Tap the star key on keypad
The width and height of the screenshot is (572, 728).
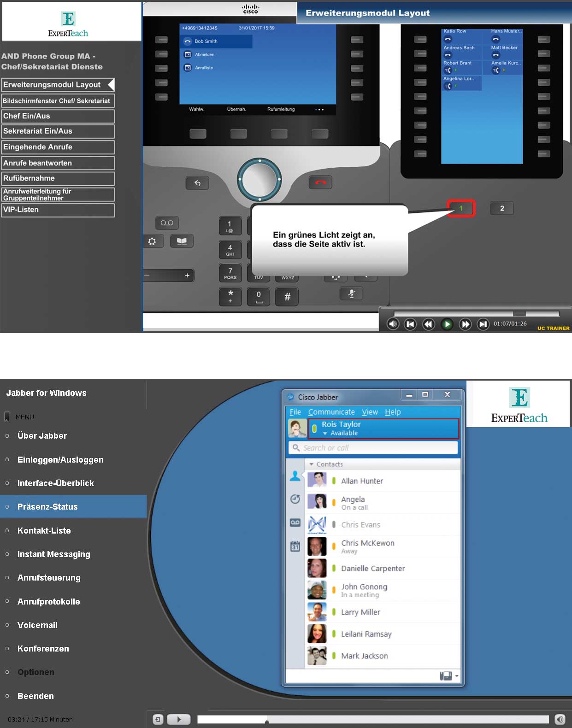tap(230, 296)
